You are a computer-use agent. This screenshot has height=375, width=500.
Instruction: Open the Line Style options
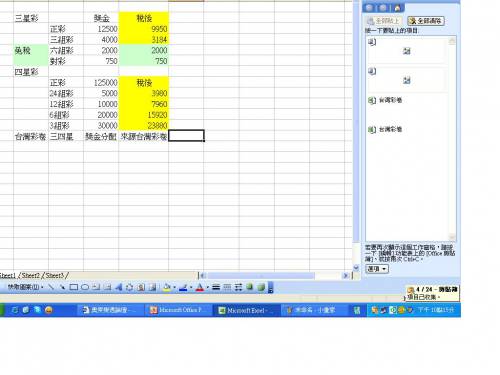216,287
